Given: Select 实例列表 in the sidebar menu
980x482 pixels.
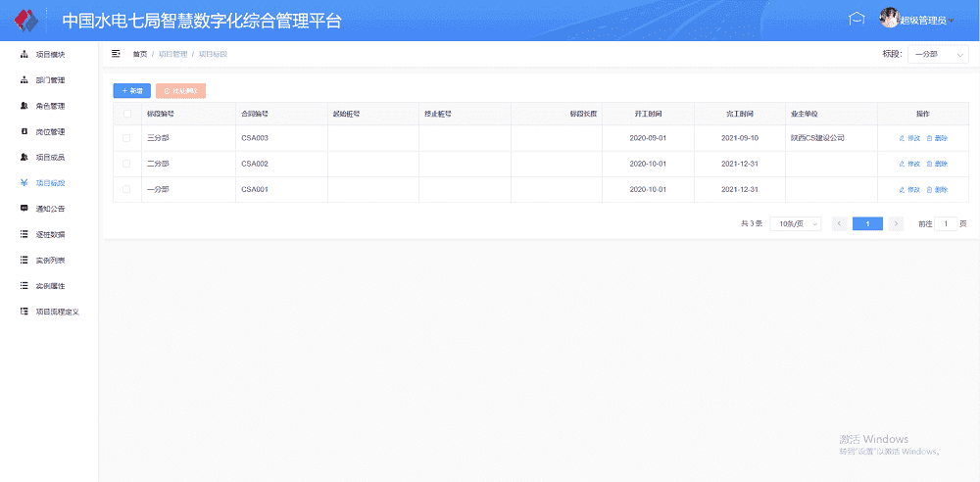Looking at the screenshot, I should coord(49,261).
